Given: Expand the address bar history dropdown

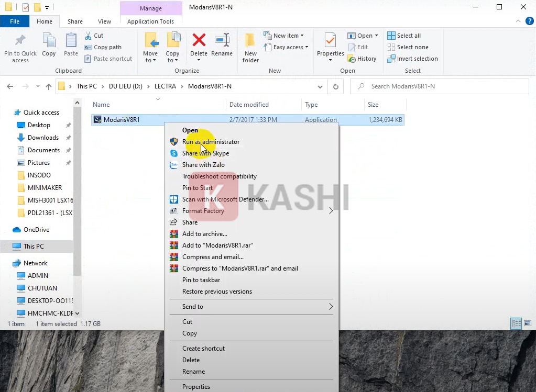Looking at the screenshot, I should pos(320,86).
